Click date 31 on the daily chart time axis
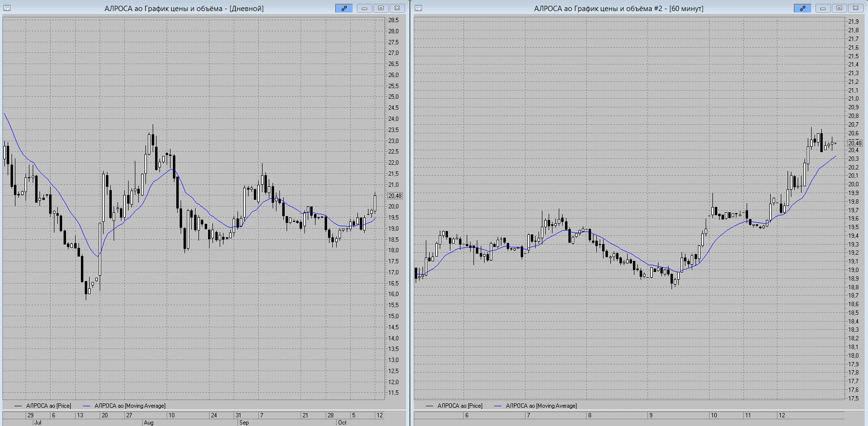This screenshot has width=868, height=426. [238, 415]
